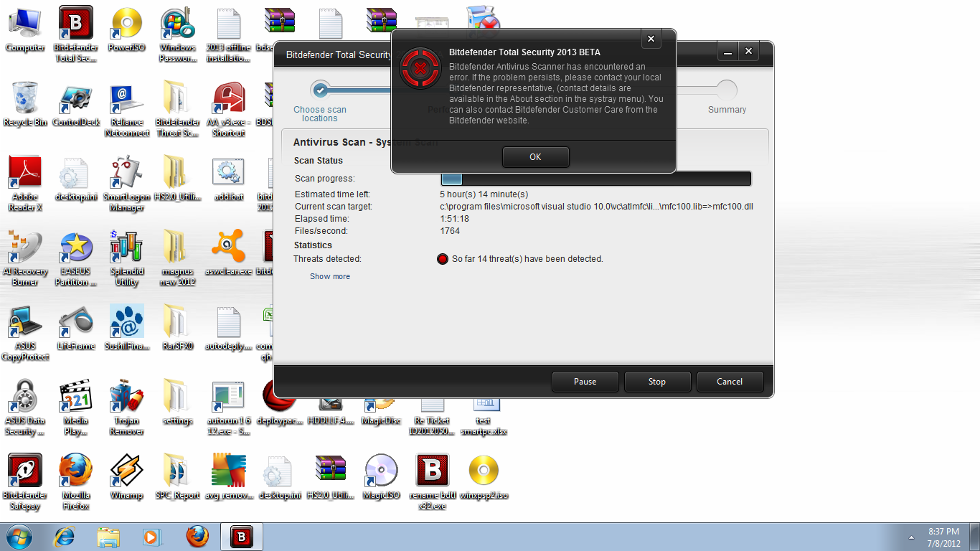Select the avg_remov AVG icon
The width and height of the screenshot is (980, 551).
[x=228, y=477]
